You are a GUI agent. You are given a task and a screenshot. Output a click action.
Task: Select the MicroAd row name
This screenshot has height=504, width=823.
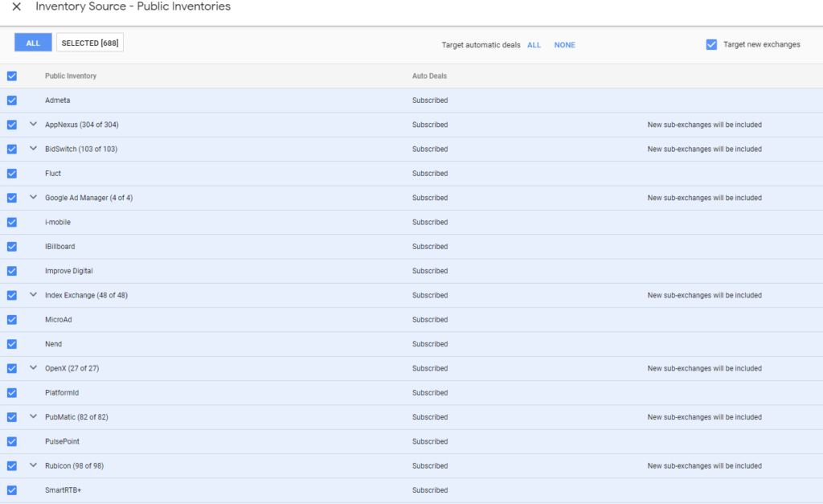pyautogui.click(x=58, y=320)
